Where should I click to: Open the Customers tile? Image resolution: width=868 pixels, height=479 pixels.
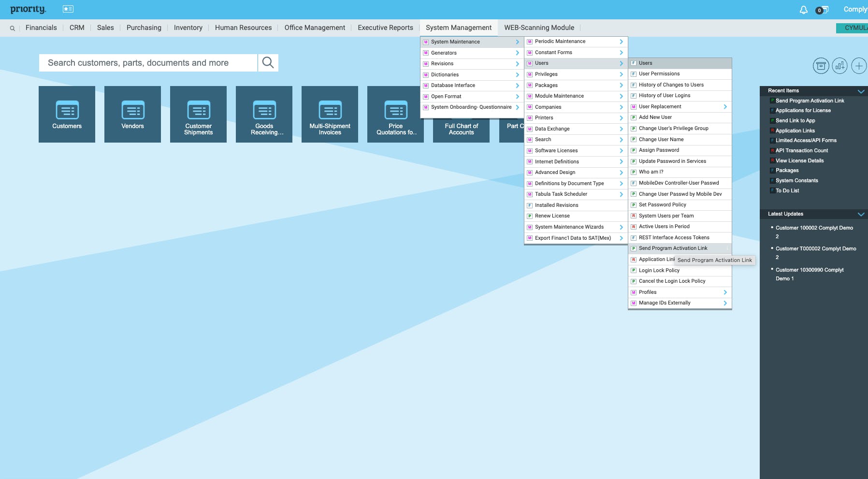tap(67, 114)
